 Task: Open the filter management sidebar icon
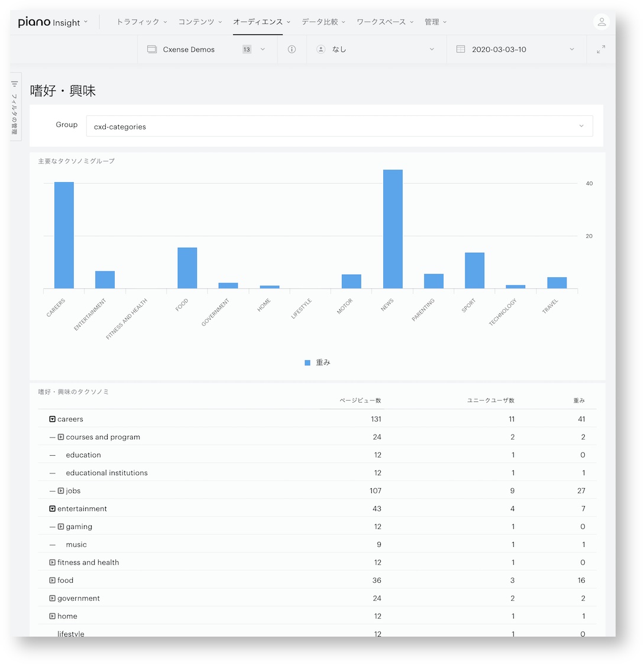click(x=15, y=84)
